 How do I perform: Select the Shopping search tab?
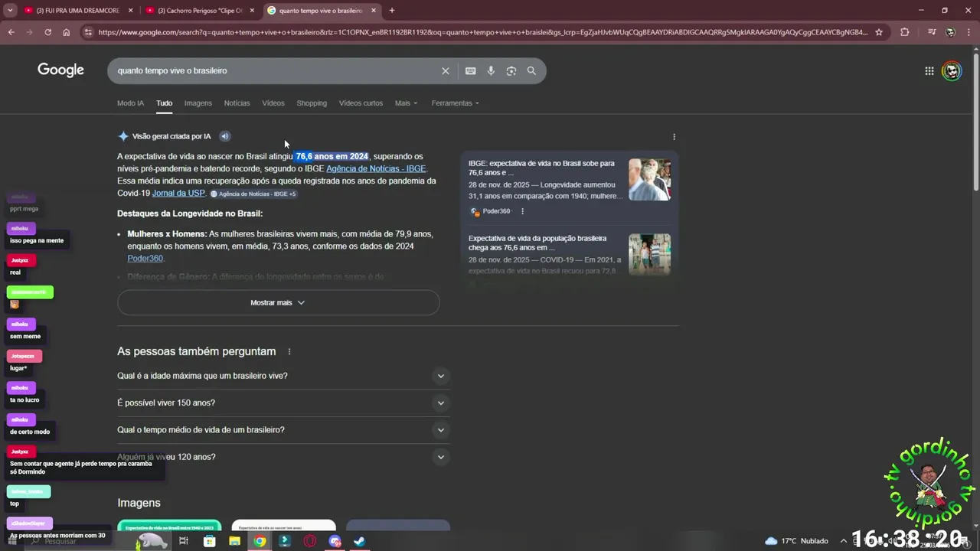tap(312, 103)
